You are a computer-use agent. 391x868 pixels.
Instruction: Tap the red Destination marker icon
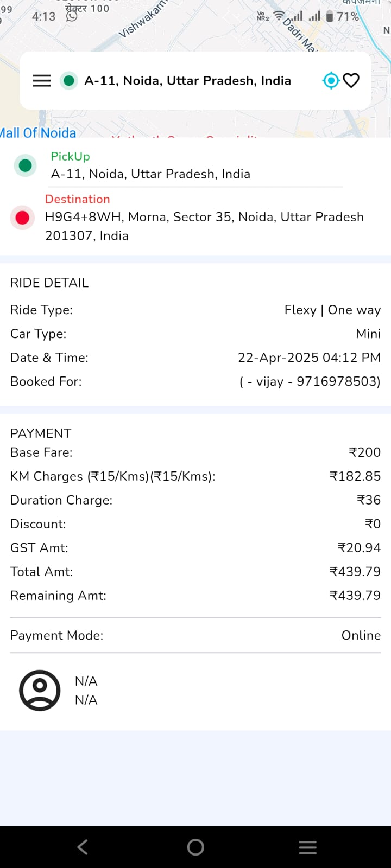22,218
